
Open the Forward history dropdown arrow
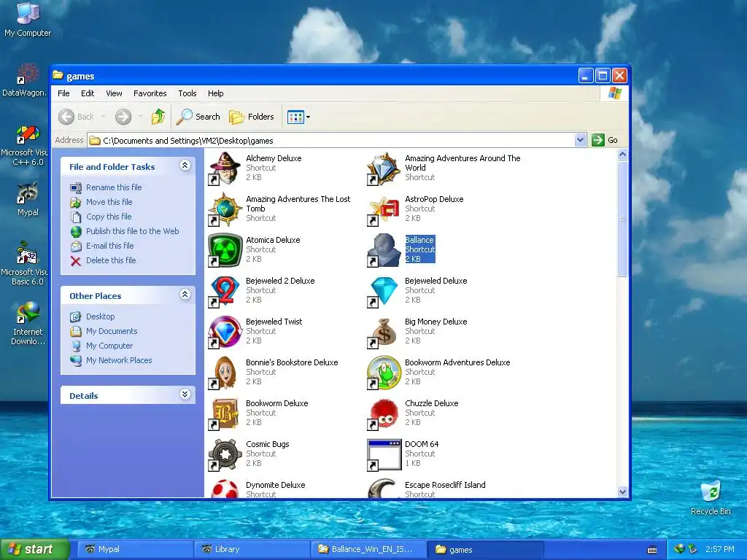(x=140, y=117)
